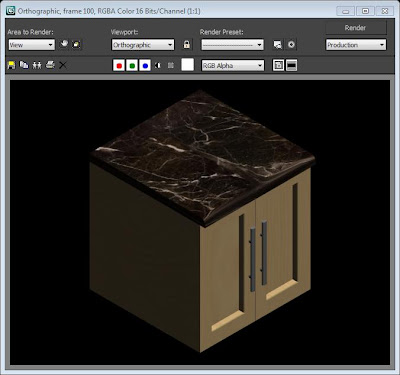The height and width of the screenshot is (375, 400).
Task: Open the Environment and Effects dialog icon
Action: (291, 45)
